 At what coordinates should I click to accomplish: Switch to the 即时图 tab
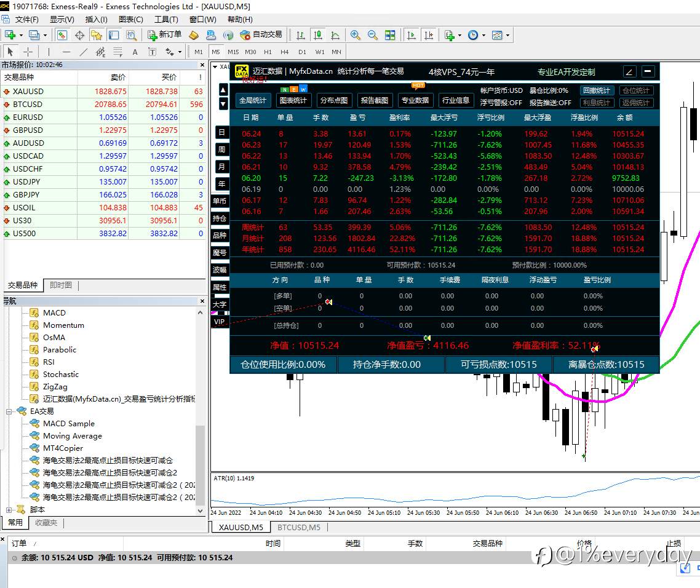61,285
